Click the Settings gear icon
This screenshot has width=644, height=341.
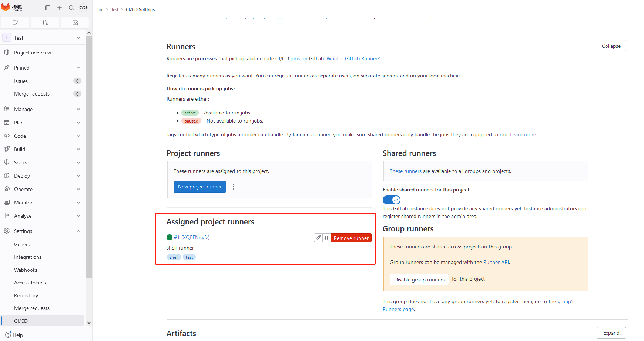point(7,231)
